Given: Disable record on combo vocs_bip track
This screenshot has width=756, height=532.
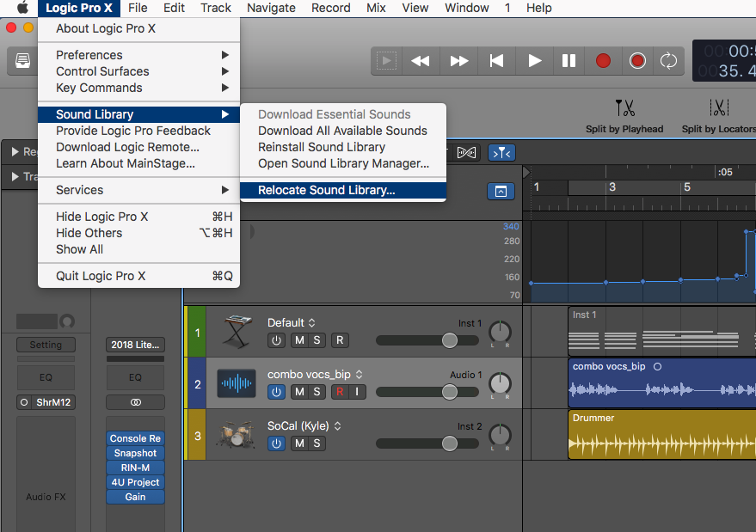Looking at the screenshot, I should tap(340, 392).
